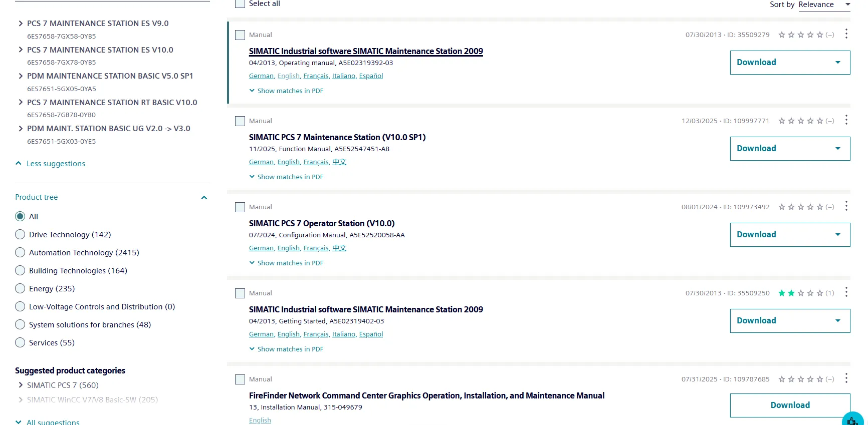Expand PCS 7 MAINTENANCE STATION ES V9.0 item

[21, 24]
